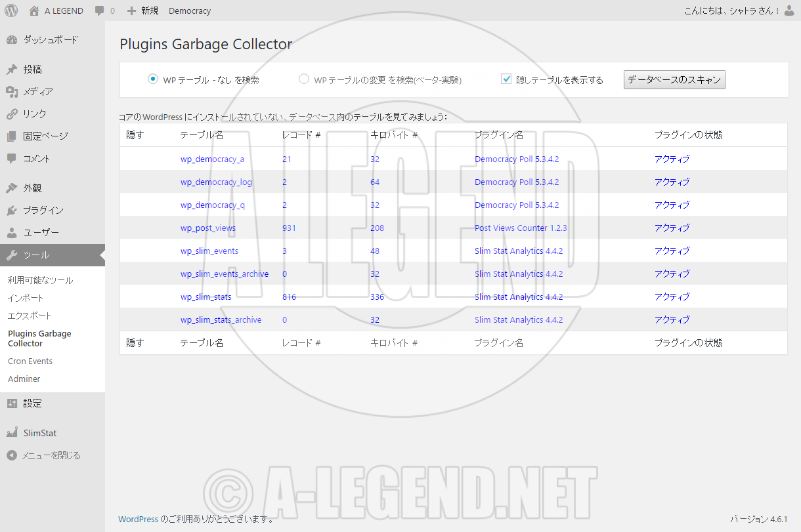
Task: Open the Adminer submenu item
Action: 24,379
